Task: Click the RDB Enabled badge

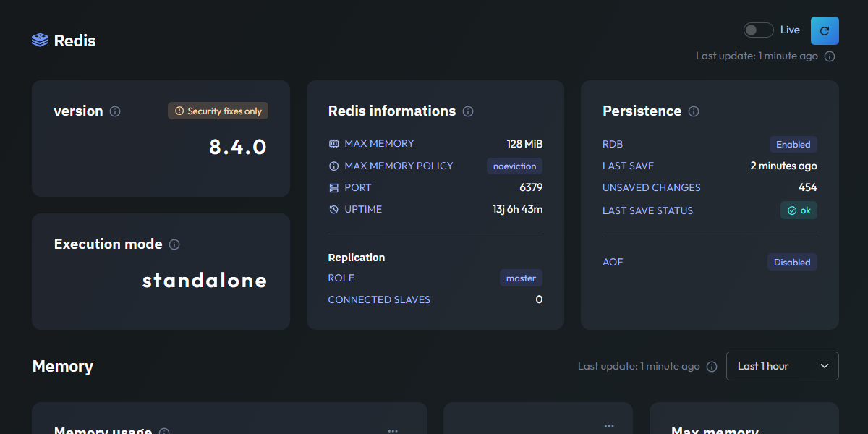Action: [x=793, y=144]
